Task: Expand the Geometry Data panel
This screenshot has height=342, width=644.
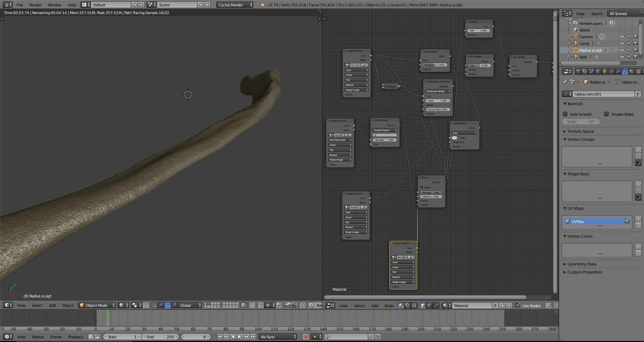Action: point(582,264)
